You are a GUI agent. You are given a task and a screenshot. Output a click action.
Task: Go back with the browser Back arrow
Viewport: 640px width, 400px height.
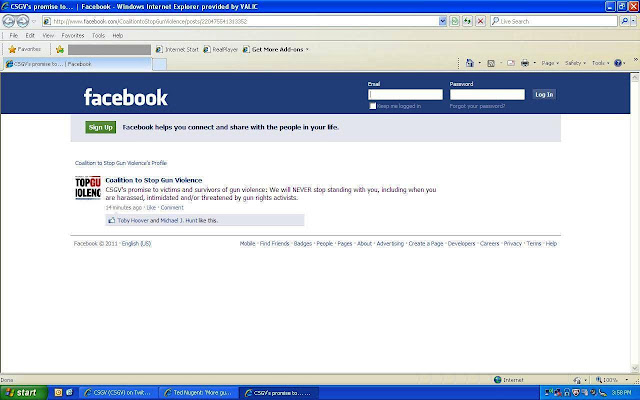pyautogui.click(x=9, y=21)
